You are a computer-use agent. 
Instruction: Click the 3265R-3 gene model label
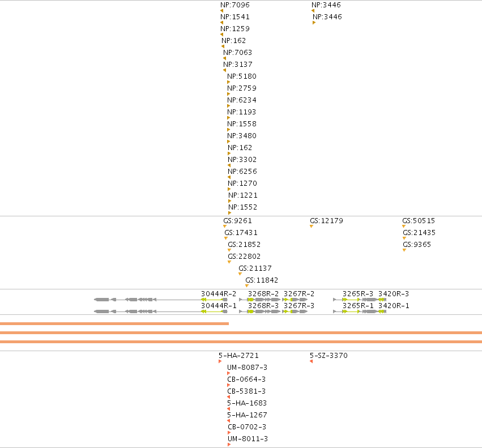click(358, 294)
